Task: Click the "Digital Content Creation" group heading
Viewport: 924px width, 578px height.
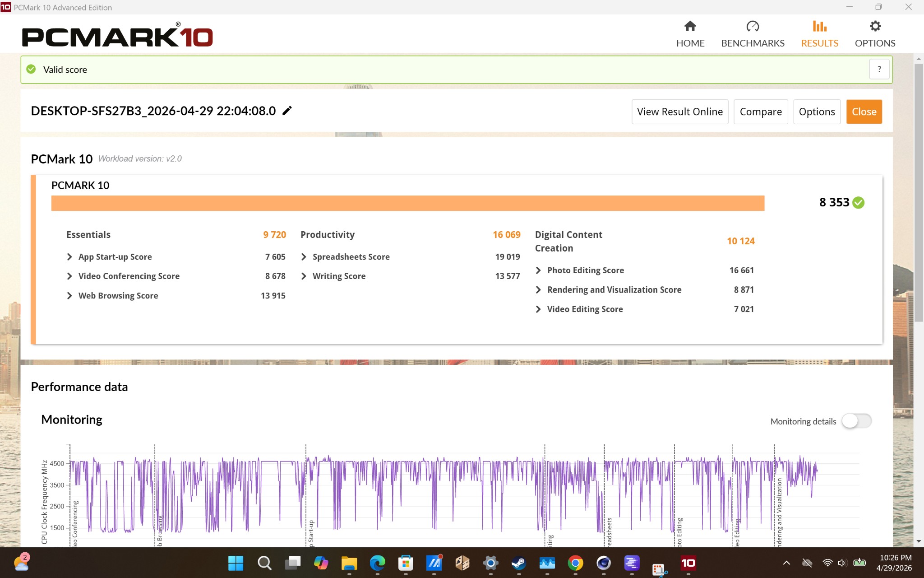Action: [568, 242]
